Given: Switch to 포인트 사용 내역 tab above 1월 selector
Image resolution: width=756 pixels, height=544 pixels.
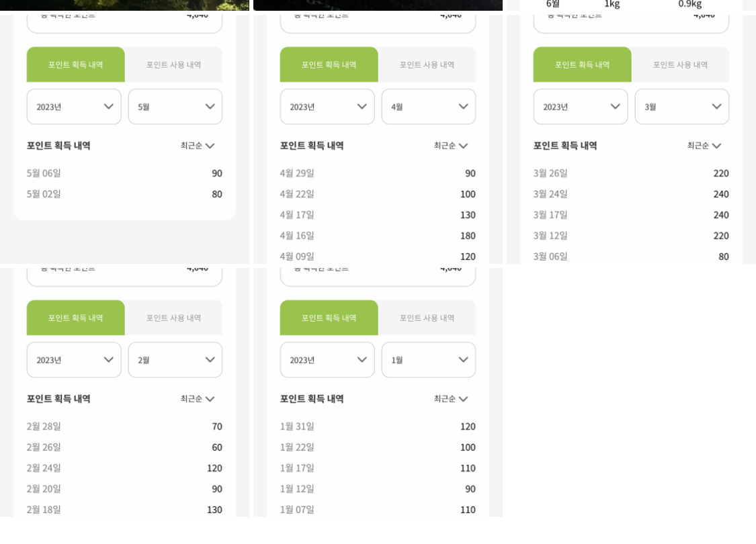Looking at the screenshot, I should 427,318.
